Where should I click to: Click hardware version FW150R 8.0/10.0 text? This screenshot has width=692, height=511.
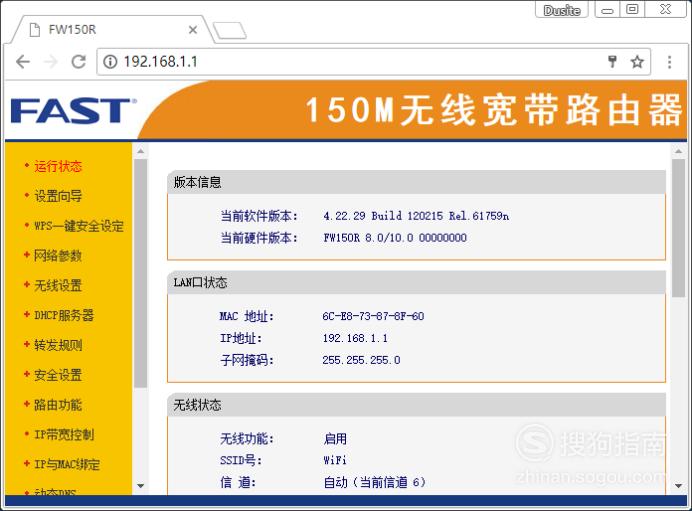pos(395,238)
